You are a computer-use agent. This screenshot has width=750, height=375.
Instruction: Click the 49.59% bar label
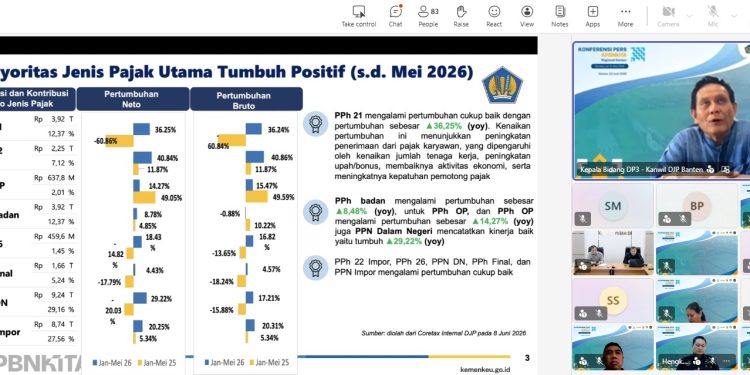283,197
